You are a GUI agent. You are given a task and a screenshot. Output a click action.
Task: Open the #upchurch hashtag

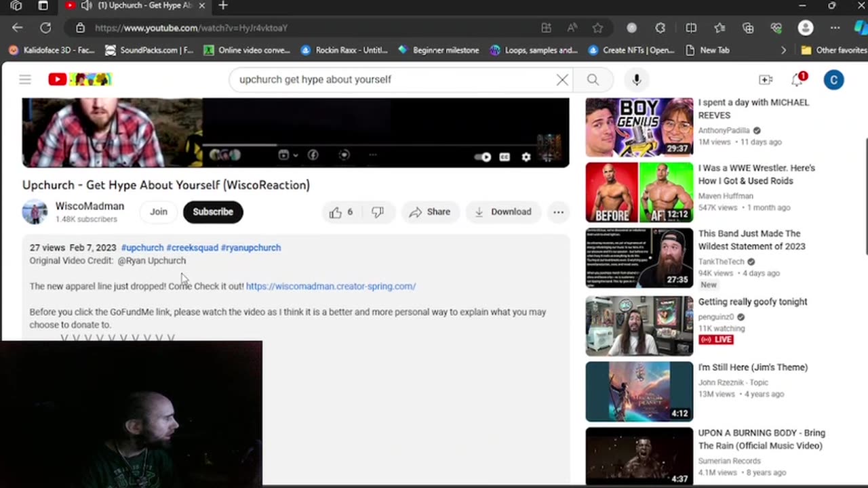(x=142, y=247)
